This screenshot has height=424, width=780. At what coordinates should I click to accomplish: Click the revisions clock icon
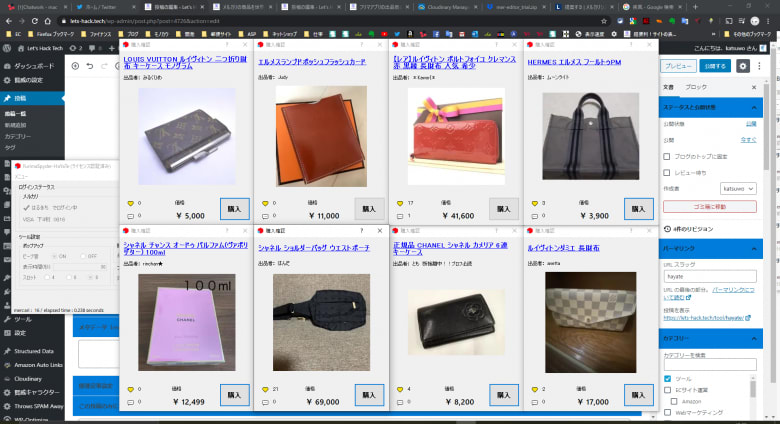[667, 229]
